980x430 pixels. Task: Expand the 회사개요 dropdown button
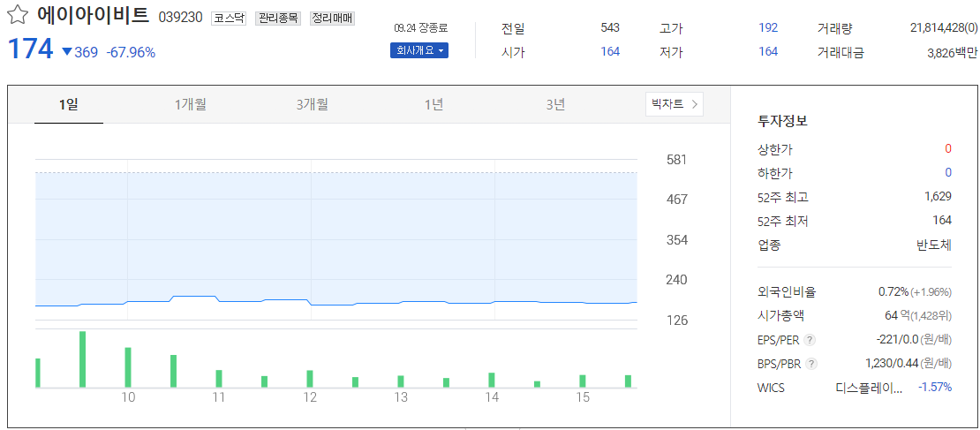tap(418, 50)
